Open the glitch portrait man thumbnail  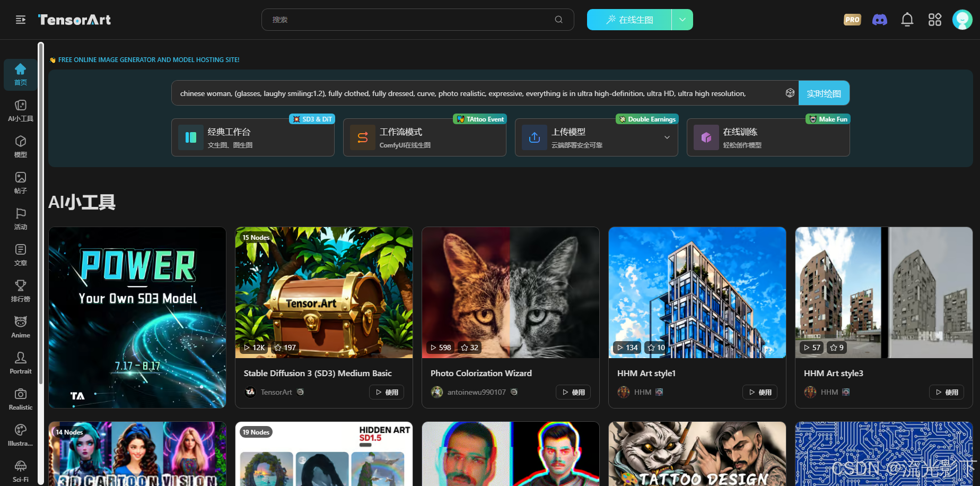[x=511, y=454]
